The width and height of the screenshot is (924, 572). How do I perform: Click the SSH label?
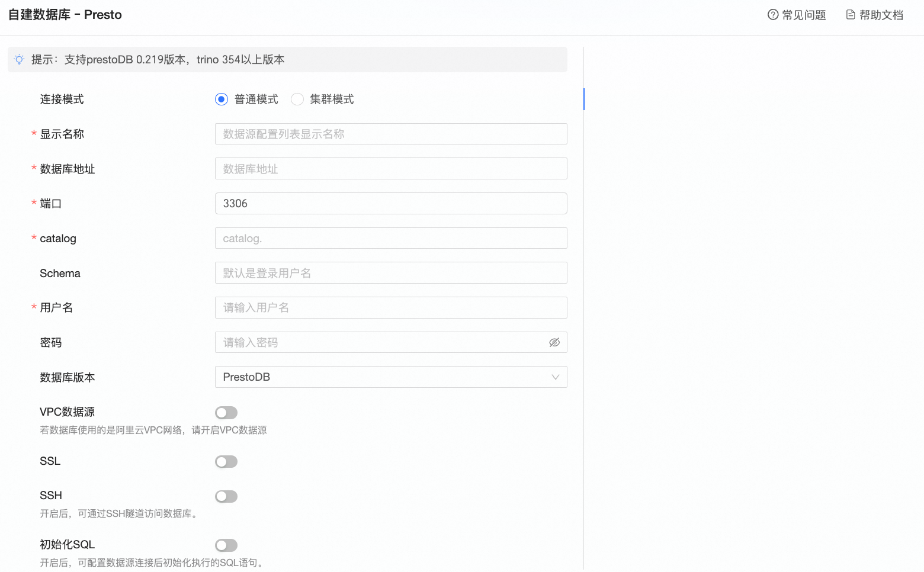coord(51,495)
